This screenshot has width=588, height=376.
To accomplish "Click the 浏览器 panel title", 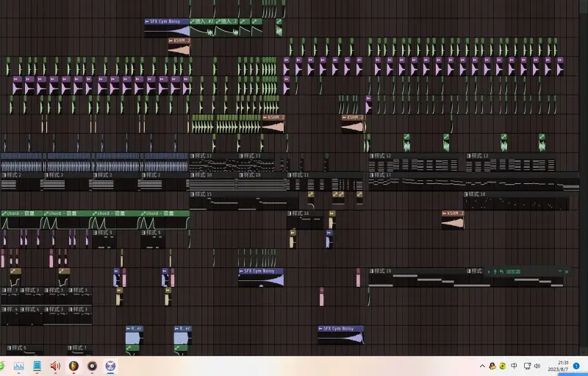I will pyautogui.click(x=513, y=272).
